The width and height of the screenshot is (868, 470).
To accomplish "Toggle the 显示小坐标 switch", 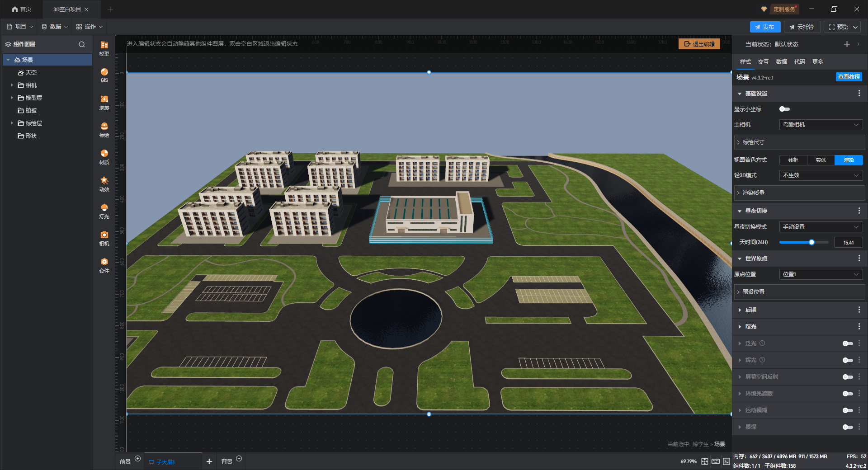I will 784,109.
